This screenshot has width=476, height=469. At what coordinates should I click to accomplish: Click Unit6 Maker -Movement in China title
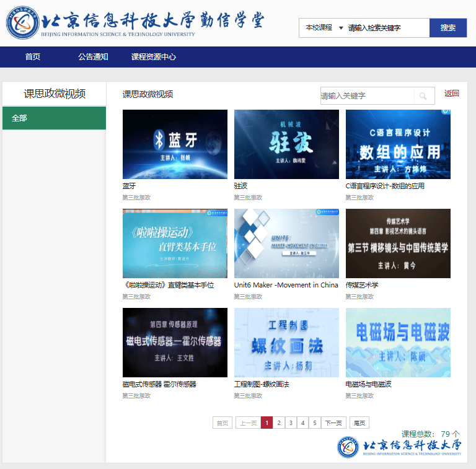[286, 285]
